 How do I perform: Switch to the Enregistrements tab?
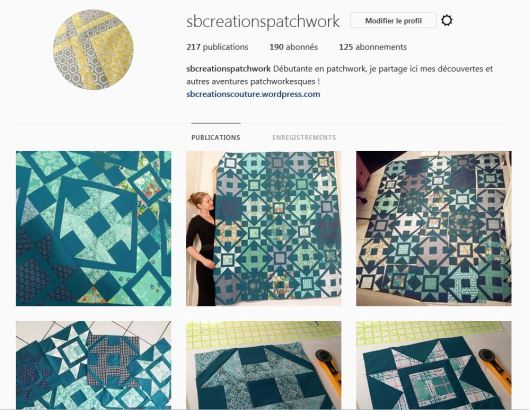[x=304, y=137]
